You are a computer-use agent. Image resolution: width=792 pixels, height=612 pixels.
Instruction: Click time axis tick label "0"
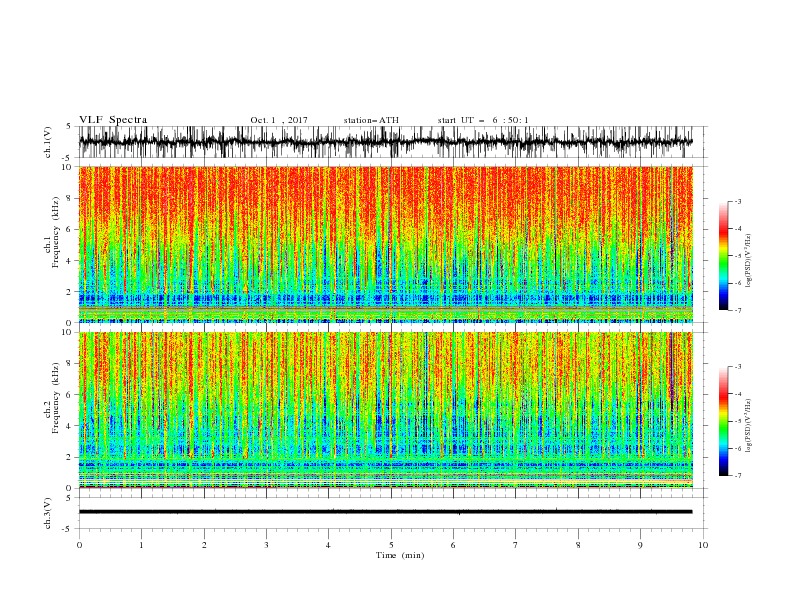(79, 545)
